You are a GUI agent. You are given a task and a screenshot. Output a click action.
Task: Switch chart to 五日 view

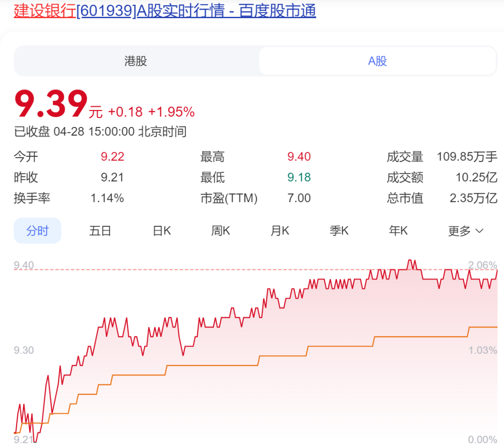[x=100, y=230]
